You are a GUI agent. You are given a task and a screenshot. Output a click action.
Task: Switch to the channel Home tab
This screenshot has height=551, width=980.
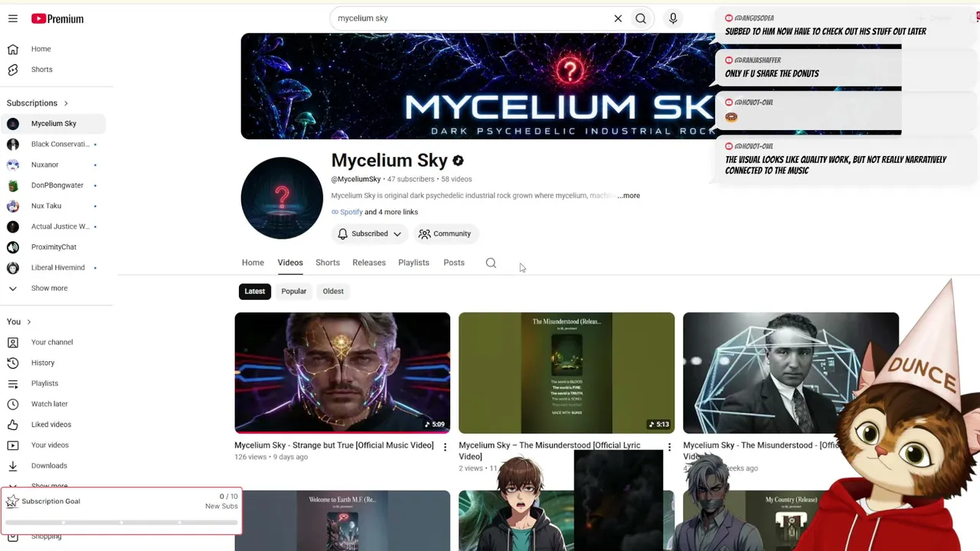(x=253, y=262)
